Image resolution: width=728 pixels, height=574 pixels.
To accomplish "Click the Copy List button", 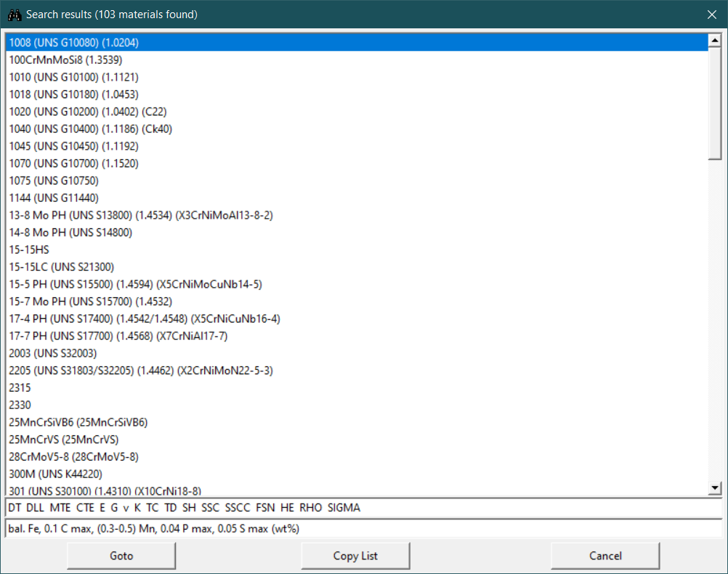I will pos(355,556).
